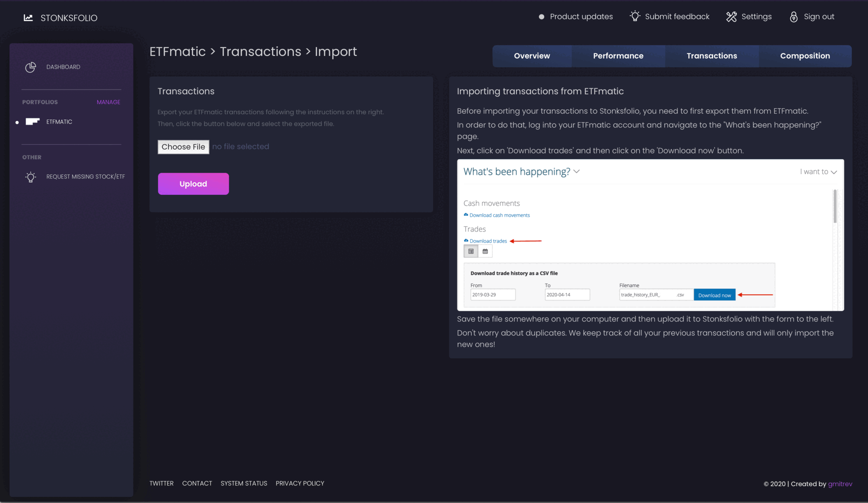This screenshot has height=503, width=868.
Task: Open the "I want to" dropdown
Action: [818, 172]
